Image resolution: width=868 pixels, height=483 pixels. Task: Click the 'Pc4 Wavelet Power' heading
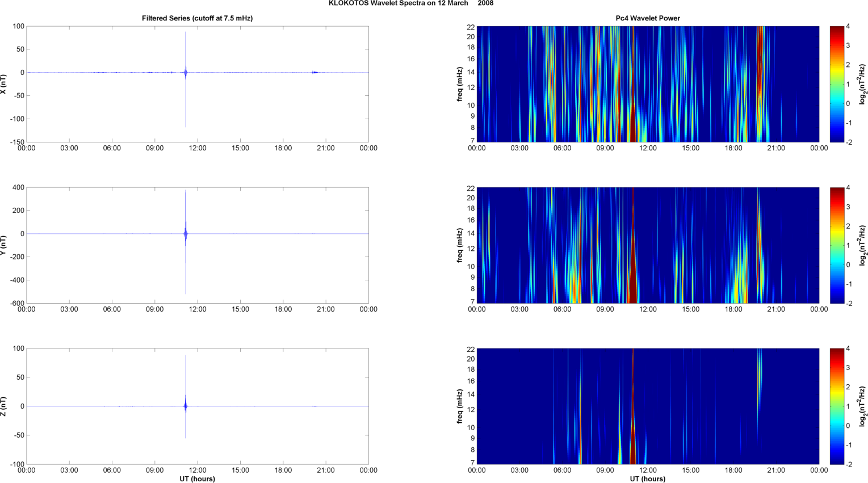pos(648,18)
